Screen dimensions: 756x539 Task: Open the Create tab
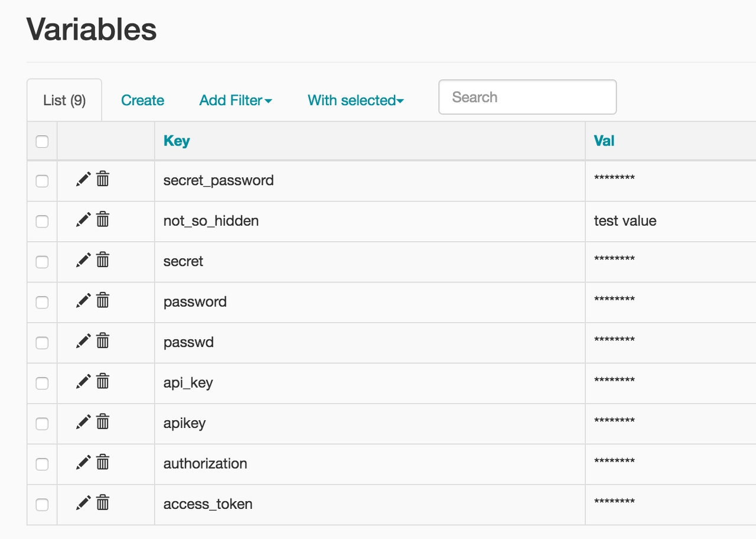tap(142, 100)
